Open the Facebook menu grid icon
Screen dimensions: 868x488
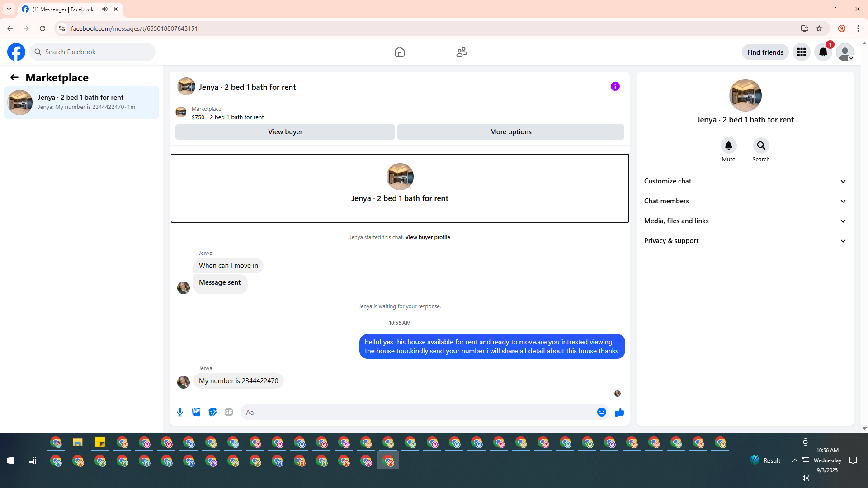pyautogui.click(x=802, y=52)
